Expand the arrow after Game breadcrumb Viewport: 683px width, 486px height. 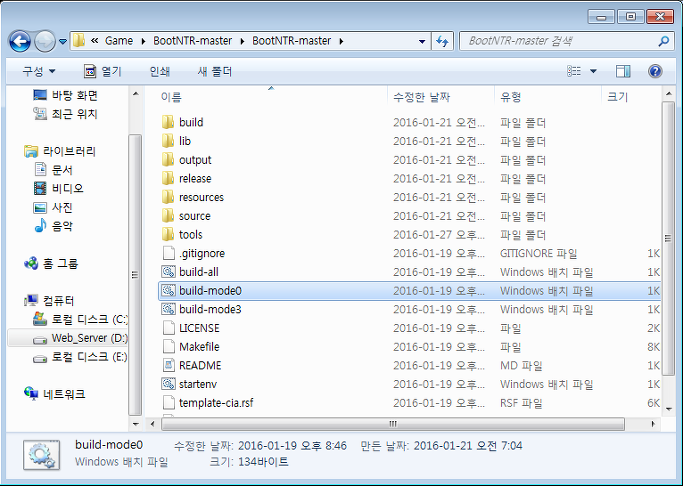(143, 41)
